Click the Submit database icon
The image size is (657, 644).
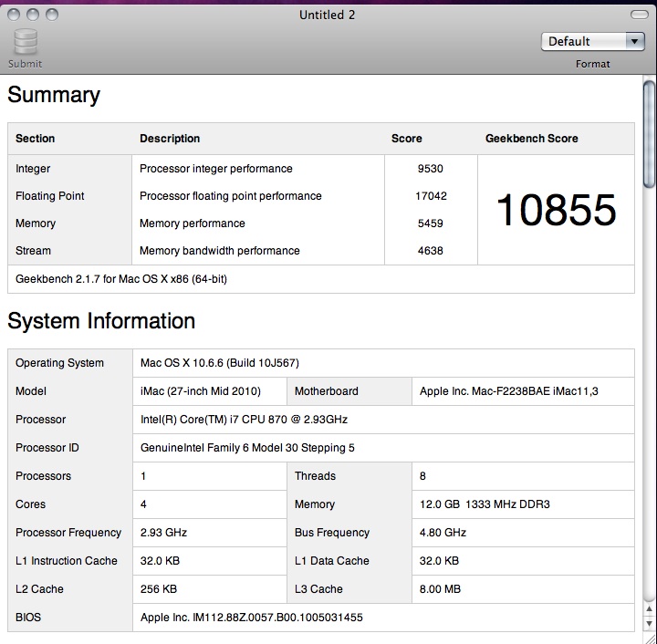coord(26,41)
